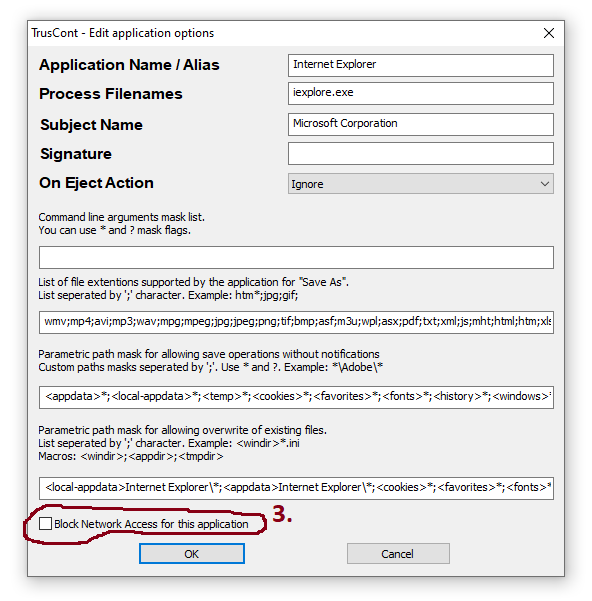Screen dimensions: 592x601
Task: Select the Microsoft Corporation subject name field
Action: [420, 124]
